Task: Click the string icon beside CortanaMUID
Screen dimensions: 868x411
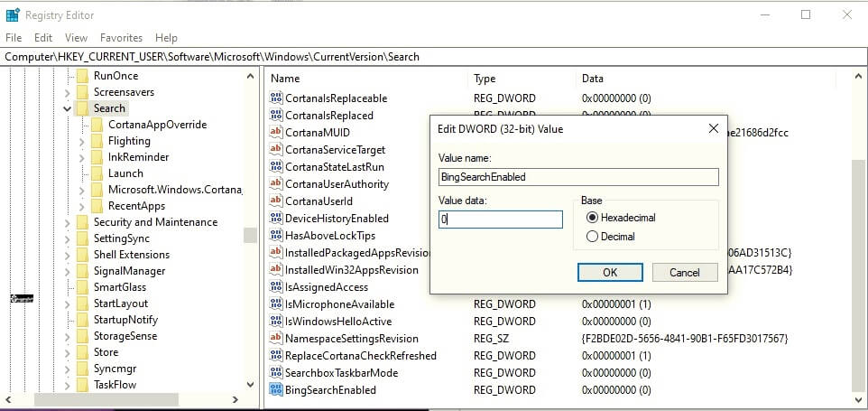Action: click(x=276, y=133)
